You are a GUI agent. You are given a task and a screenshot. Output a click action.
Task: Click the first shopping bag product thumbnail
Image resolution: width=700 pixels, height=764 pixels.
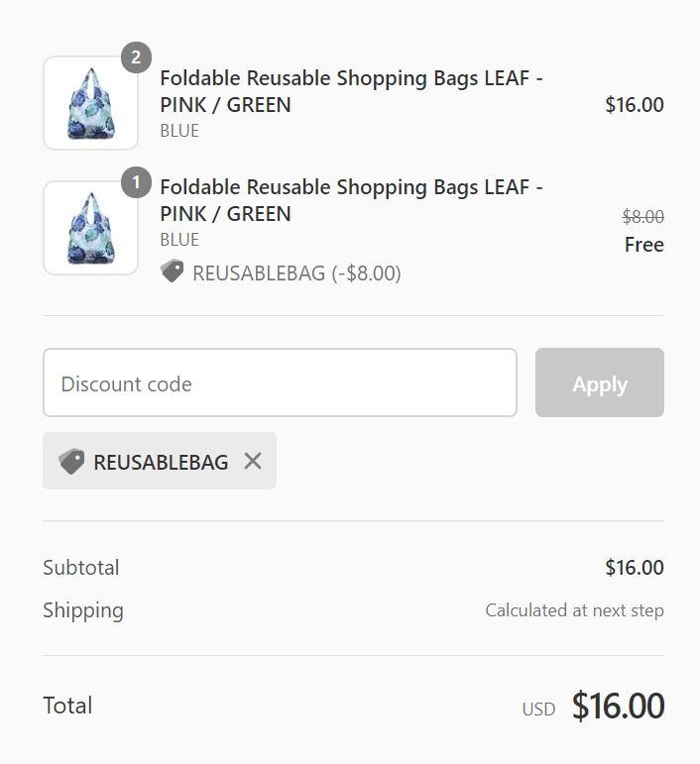pyautogui.click(x=90, y=103)
